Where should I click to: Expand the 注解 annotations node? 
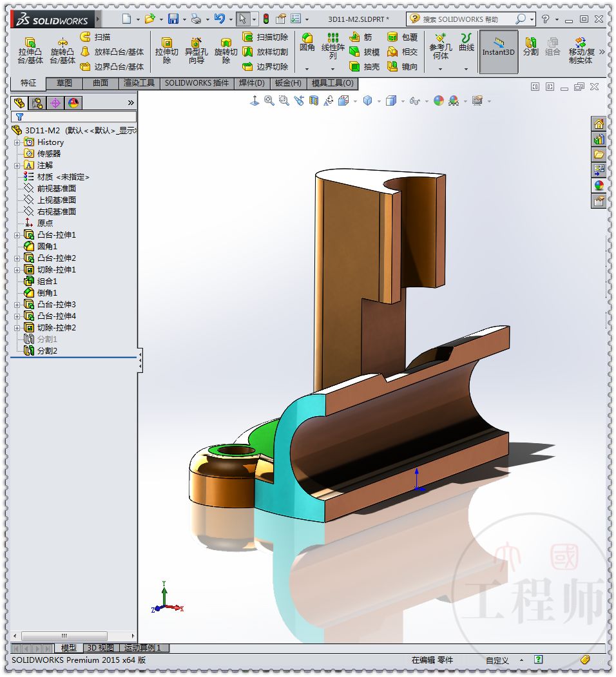pyautogui.click(x=17, y=166)
